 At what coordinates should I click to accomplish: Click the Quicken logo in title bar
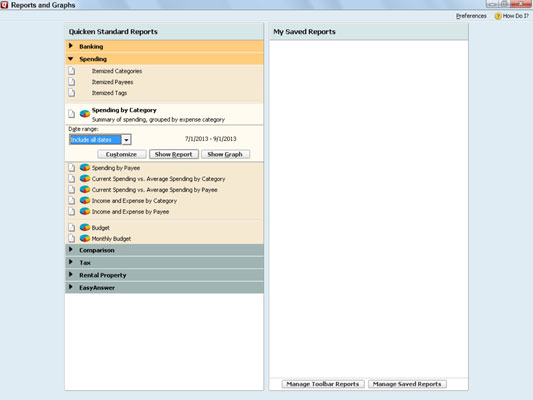pos(4,5)
